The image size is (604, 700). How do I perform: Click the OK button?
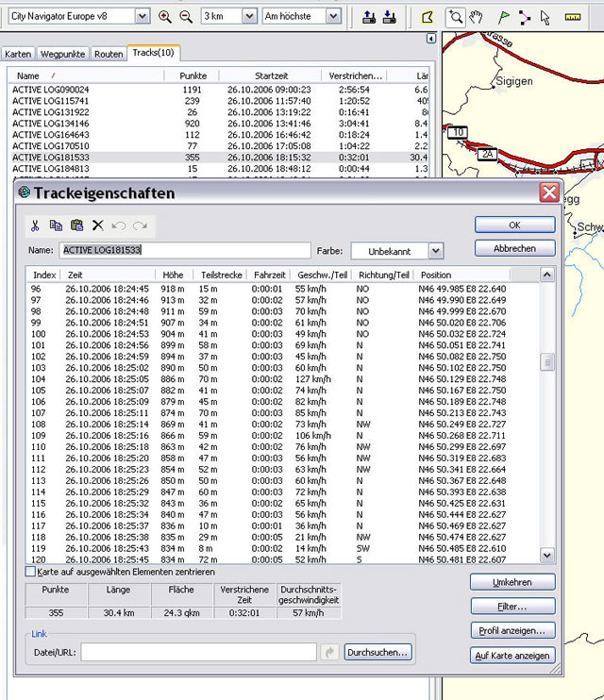pyautogui.click(x=514, y=225)
